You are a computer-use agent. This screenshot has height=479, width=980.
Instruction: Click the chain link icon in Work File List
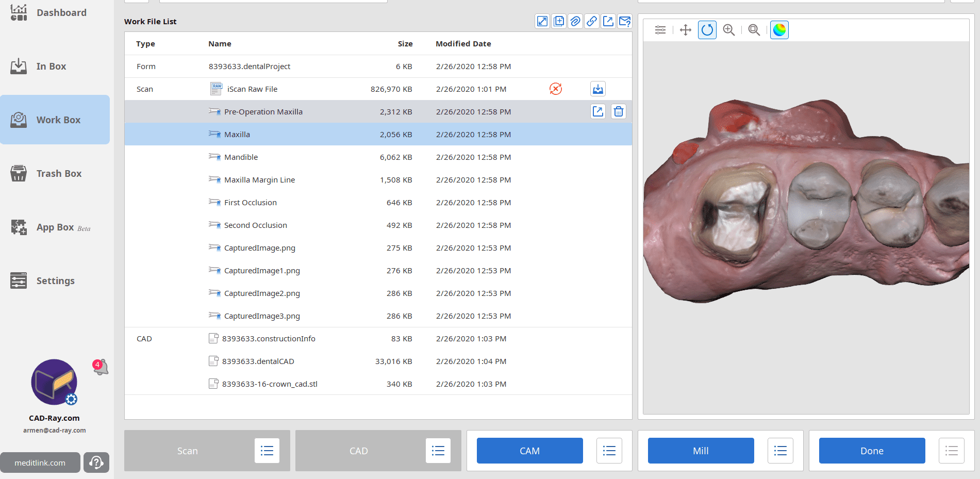592,21
